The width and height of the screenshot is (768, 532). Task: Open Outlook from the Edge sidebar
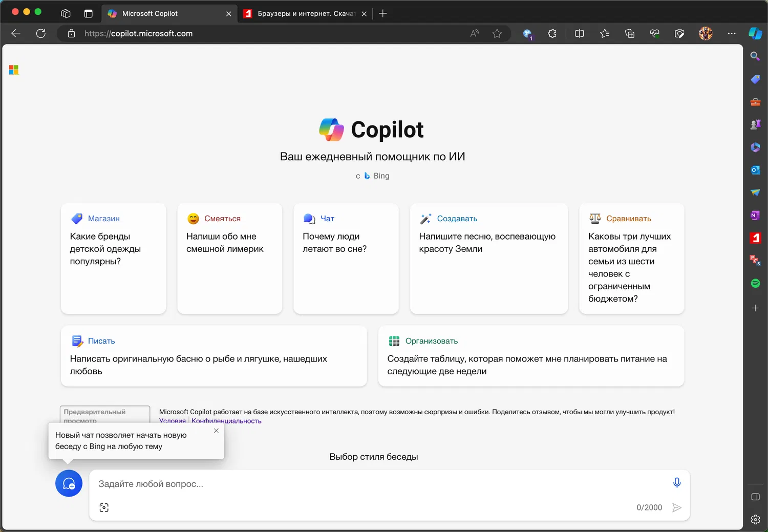click(755, 170)
